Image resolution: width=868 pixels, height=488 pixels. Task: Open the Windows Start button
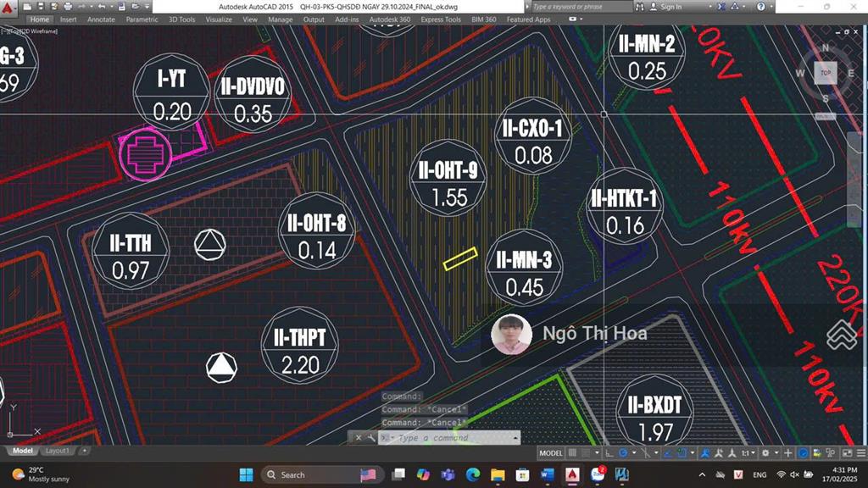pos(246,474)
